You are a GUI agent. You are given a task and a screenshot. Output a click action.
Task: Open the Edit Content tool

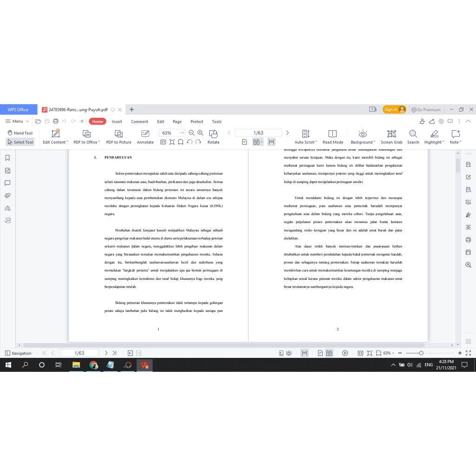[x=55, y=137]
